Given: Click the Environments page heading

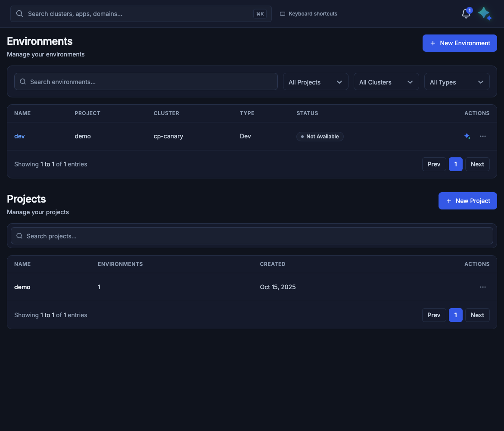Looking at the screenshot, I should coord(40,41).
